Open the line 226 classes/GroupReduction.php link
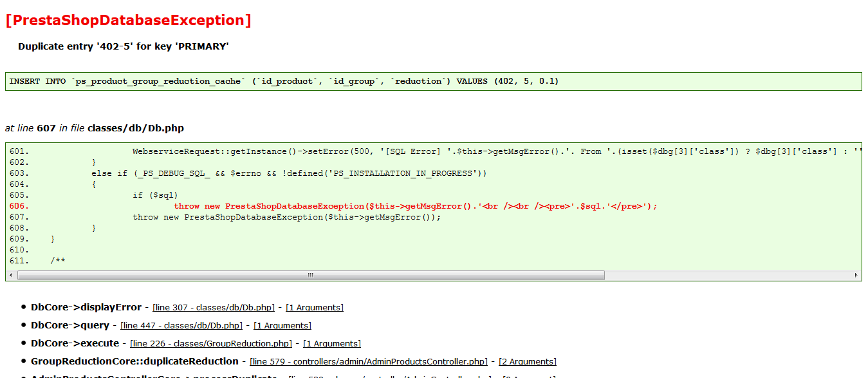This screenshot has height=378, width=868. (x=211, y=344)
